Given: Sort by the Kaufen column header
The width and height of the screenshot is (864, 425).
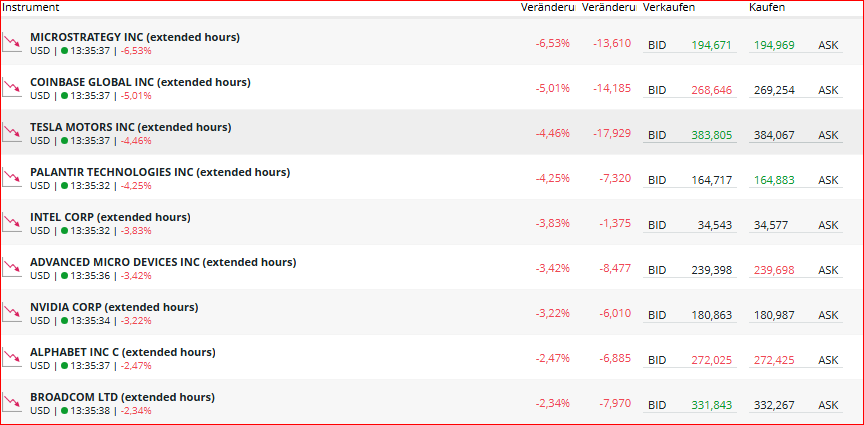Looking at the screenshot, I should pyautogui.click(x=766, y=7).
